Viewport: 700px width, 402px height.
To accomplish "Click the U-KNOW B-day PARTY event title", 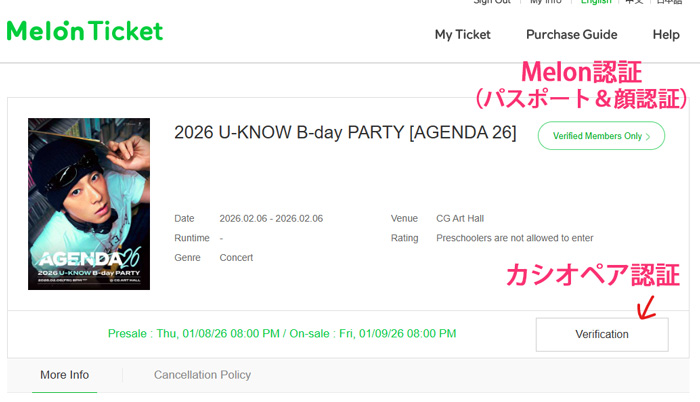I will [345, 133].
